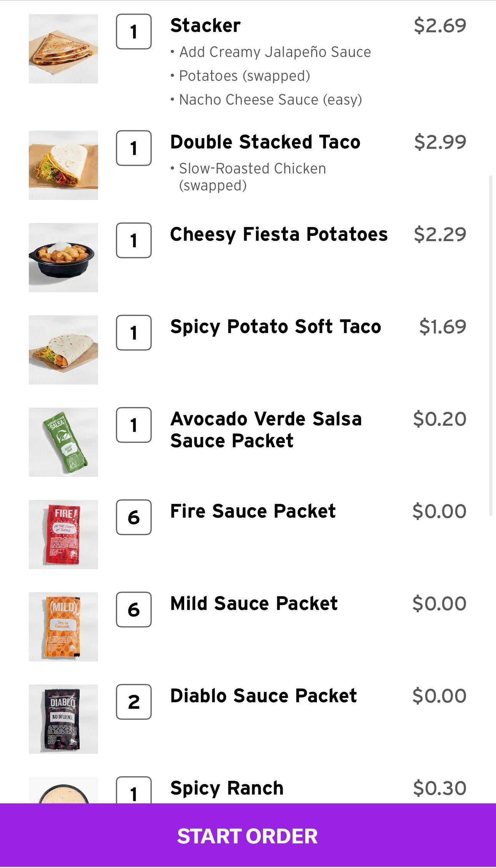Change Mild Sauce Packet quantity box

133,610
